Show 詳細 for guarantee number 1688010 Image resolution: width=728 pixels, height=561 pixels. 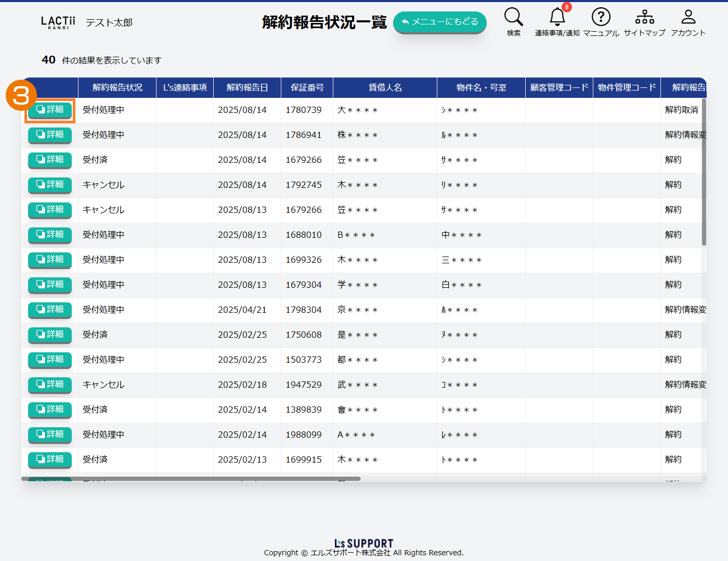[x=50, y=235]
